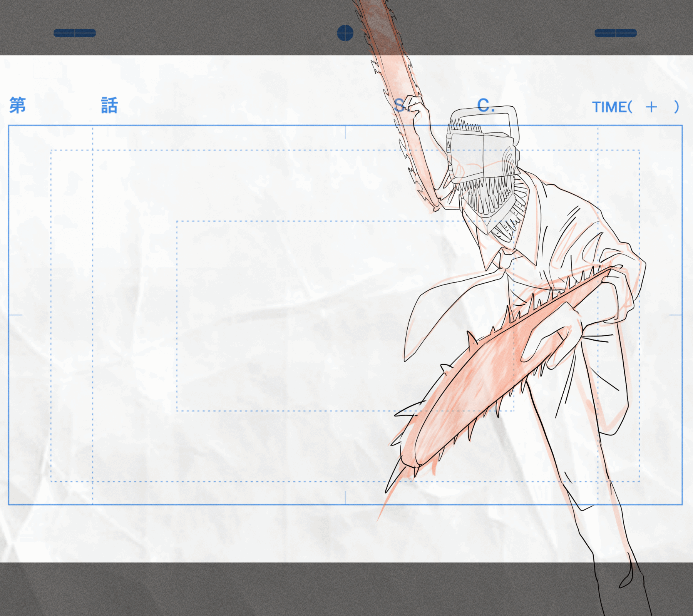The image size is (693, 616).
Task: Click the "第" episode label
Action: click(18, 105)
